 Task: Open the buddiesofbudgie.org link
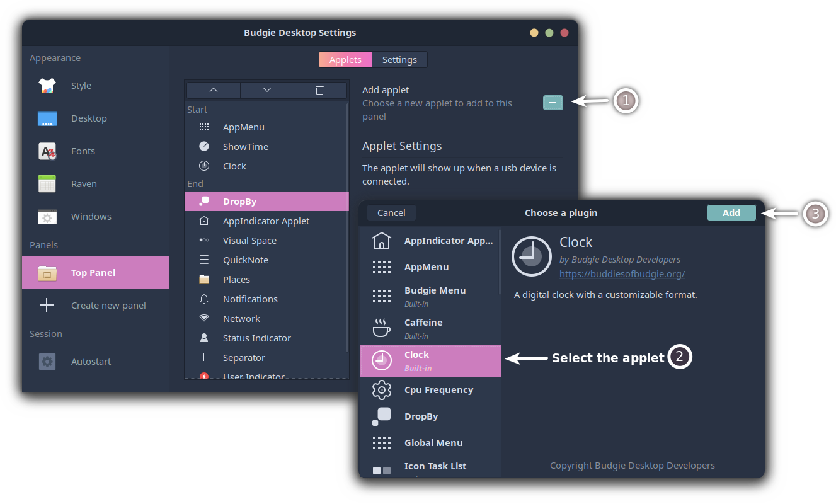pos(622,274)
